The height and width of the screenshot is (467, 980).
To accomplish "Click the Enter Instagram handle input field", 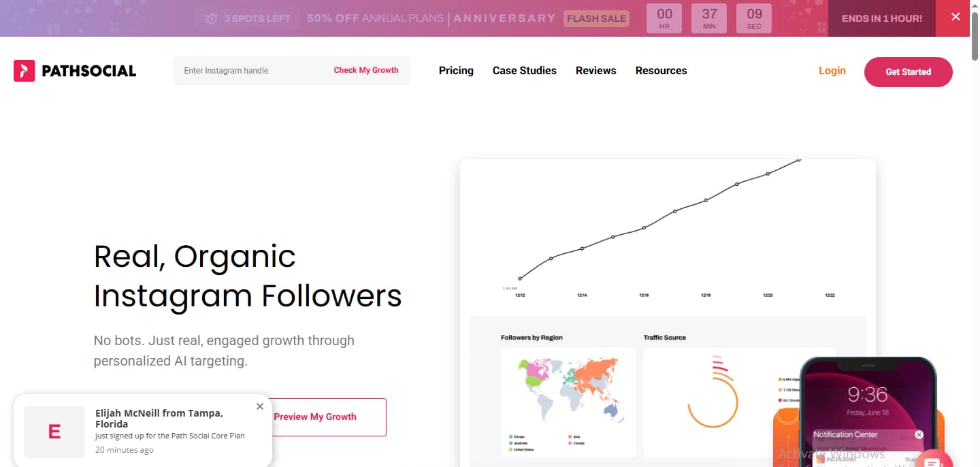I will tap(245, 70).
